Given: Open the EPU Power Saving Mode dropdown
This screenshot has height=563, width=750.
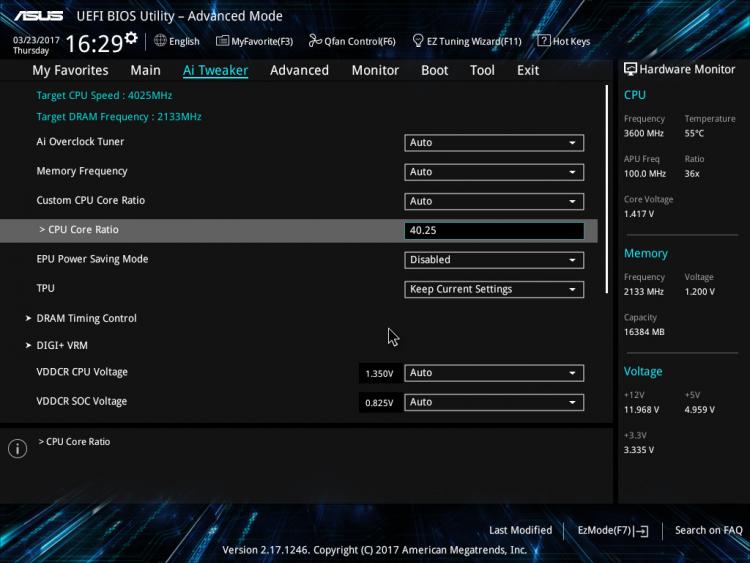Looking at the screenshot, I should (494, 260).
